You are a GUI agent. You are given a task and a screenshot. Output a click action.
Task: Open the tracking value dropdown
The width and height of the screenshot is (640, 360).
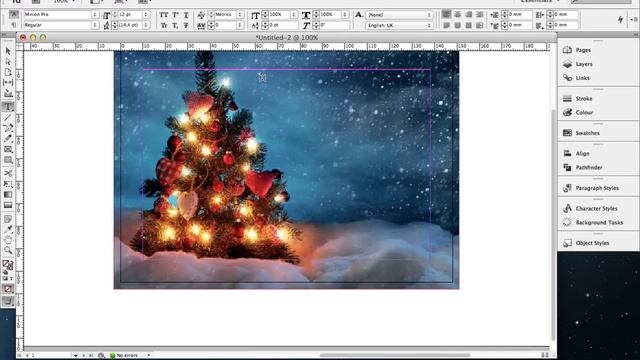(x=240, y=25)
